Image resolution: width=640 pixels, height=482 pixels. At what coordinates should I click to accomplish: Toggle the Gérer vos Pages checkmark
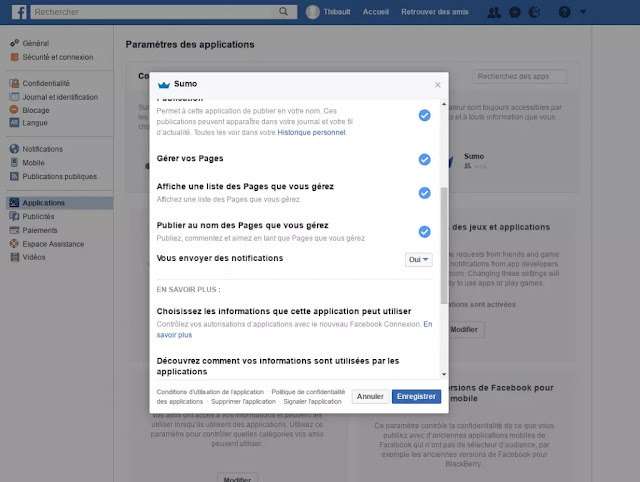[424, 160]
